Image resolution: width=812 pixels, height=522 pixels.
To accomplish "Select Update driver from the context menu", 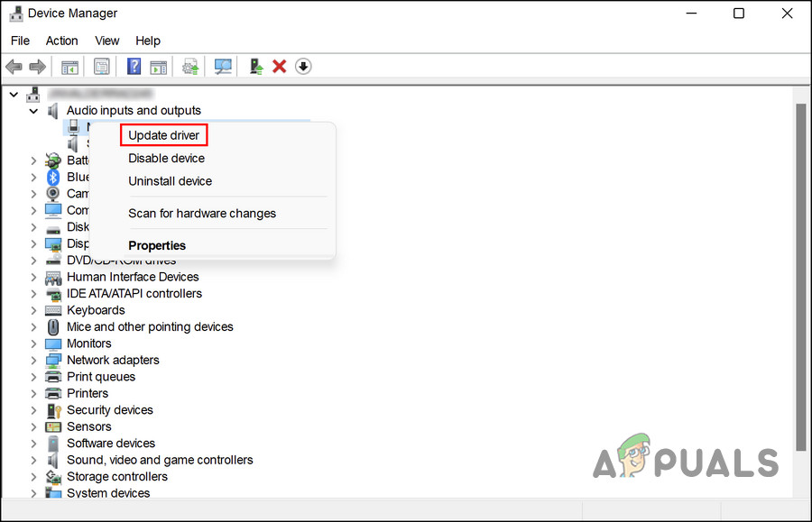I will pyautogui.click(x=163, y=134).
